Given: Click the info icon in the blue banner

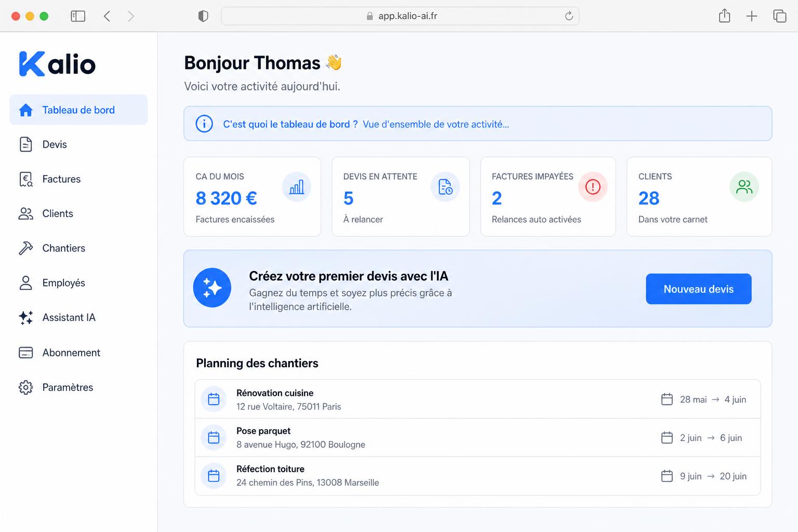Looking at the screenshot, I should tap(204, 124).
